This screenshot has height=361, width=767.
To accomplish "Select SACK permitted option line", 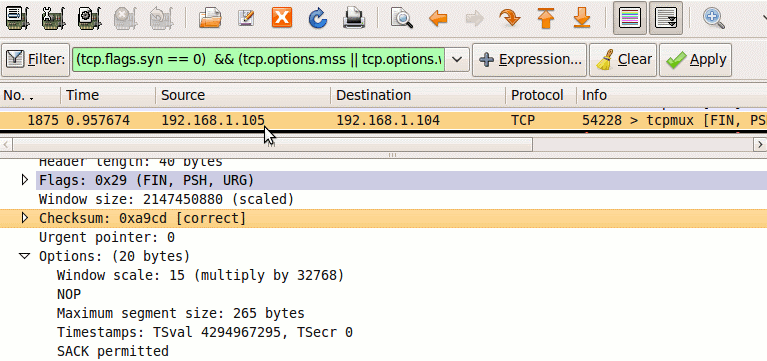I will tap(113, 351).
